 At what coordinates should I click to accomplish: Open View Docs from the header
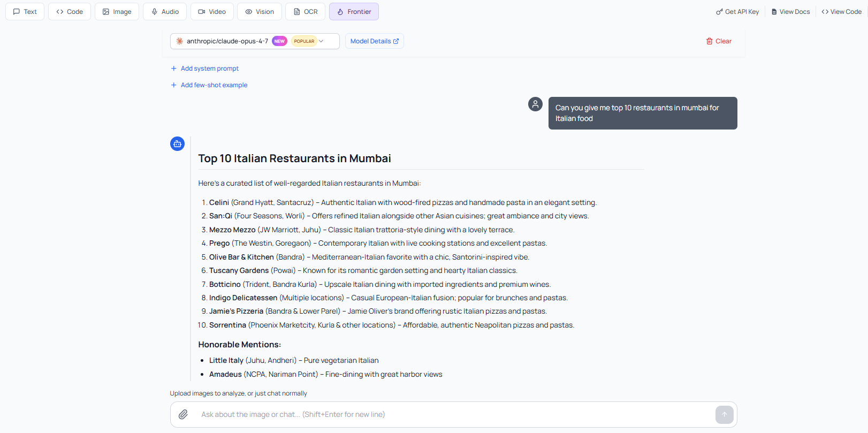[790, 12]
